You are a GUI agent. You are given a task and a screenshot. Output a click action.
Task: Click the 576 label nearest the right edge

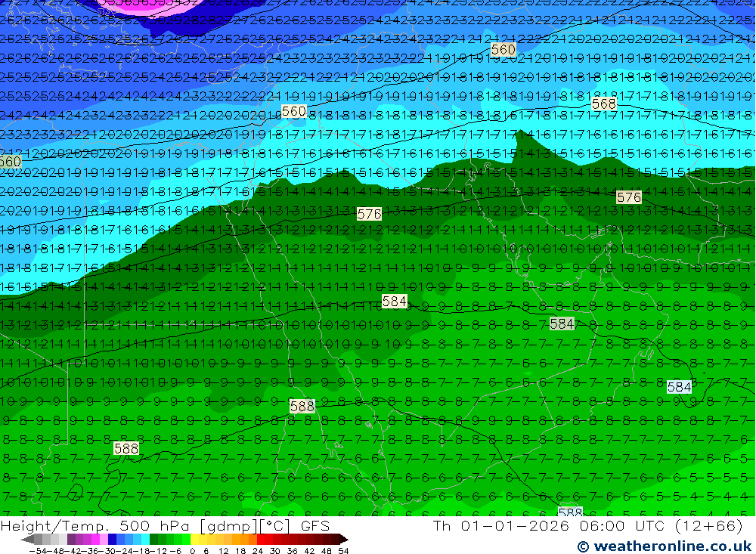point(629,197)
